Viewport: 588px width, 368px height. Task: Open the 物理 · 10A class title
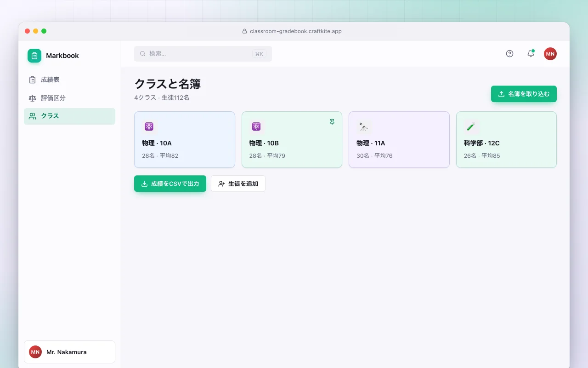157,143
